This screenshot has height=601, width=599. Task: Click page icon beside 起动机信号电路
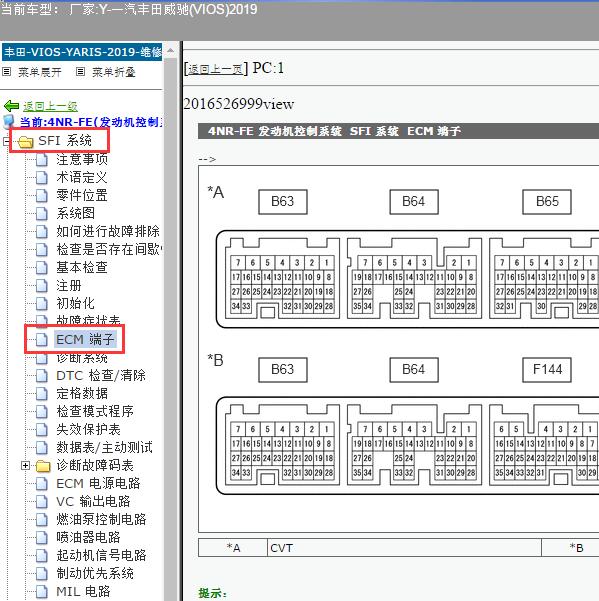41,556
